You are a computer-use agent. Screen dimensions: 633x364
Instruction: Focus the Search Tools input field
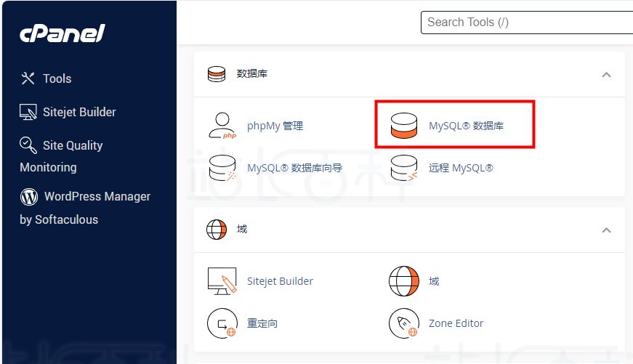pyautogui.click(x=527, y=23)
